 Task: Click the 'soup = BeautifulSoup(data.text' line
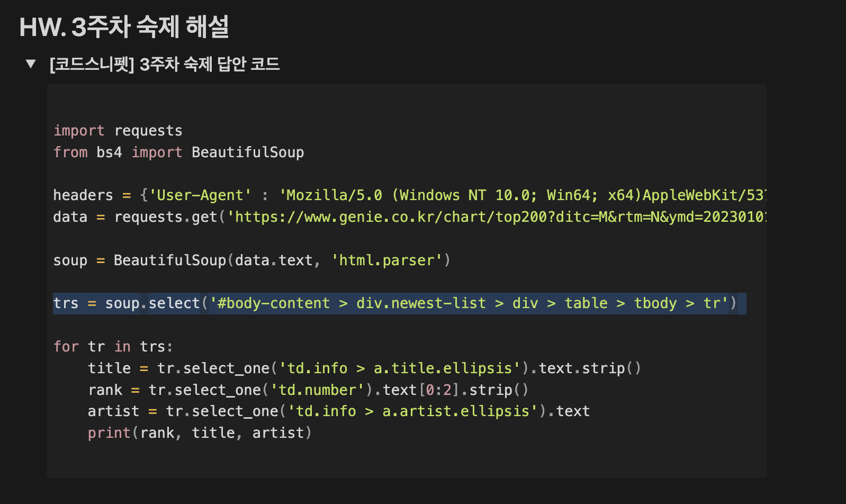pyautogui.click(x=251, y=260)
